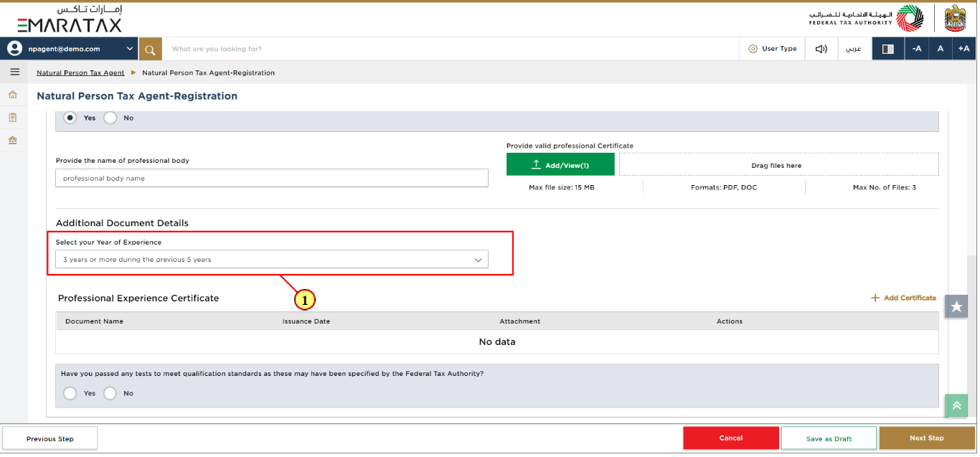Open the hamburger sidebar menu
The image size is (980, 457).
pyautogui.click(x=14, y=72)
